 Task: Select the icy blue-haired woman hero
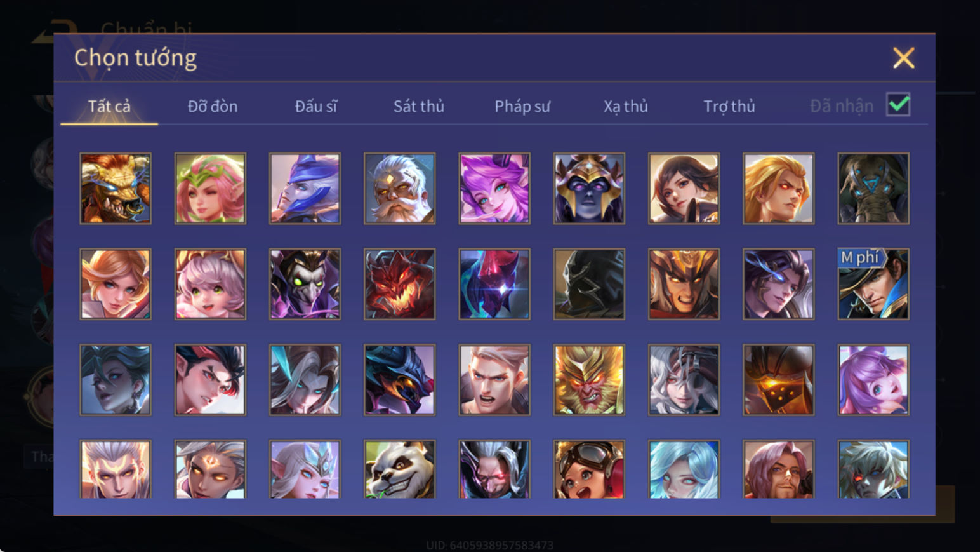(x=684, y=469)
